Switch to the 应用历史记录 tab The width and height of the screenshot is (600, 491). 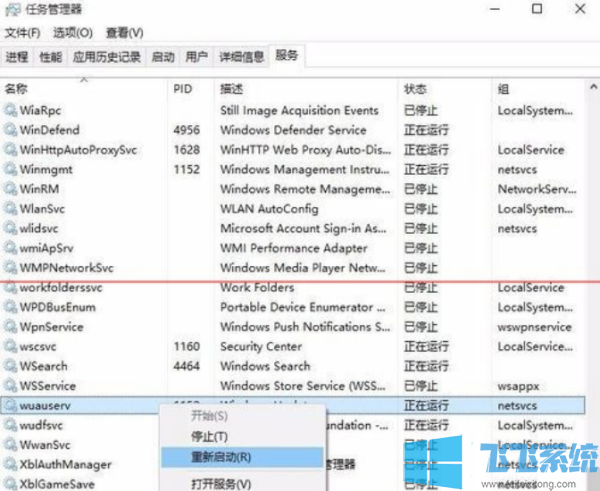click(107, 57)
